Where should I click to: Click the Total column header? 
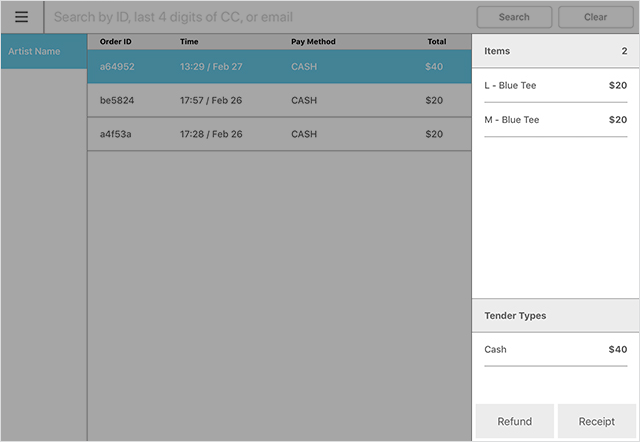436,42
